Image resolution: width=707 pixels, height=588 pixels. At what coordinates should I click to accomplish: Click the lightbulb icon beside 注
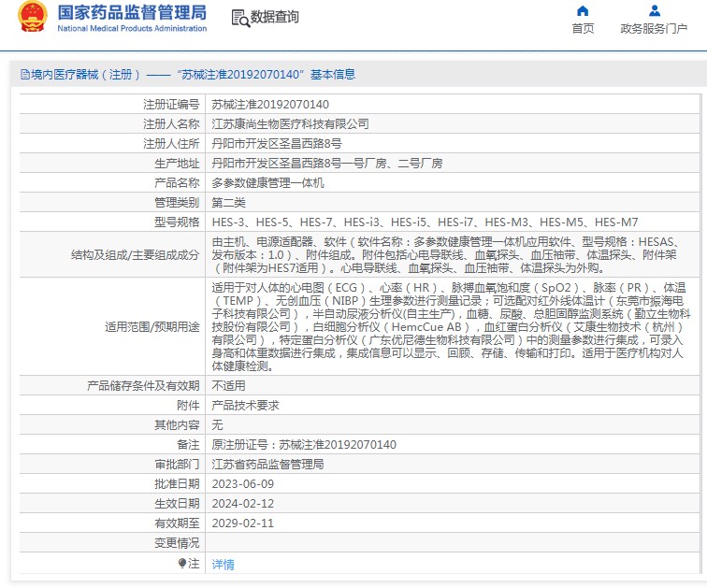click(x=182, y=563)
